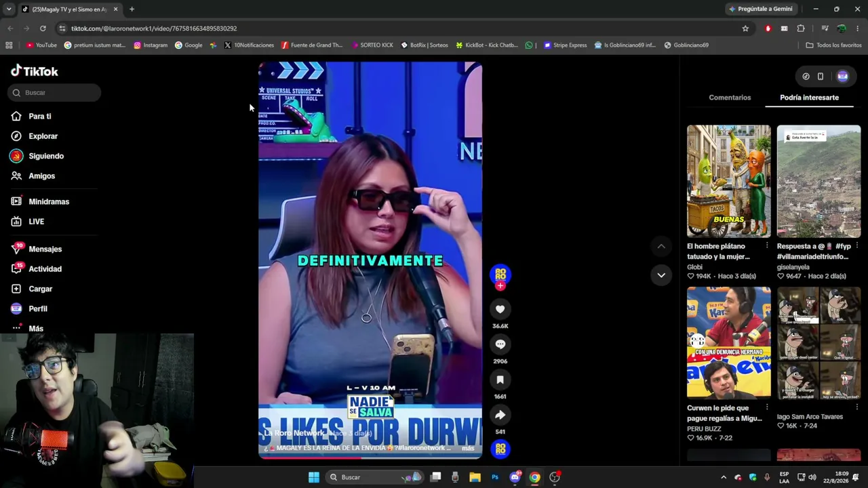Open the Curwen regalías video thumbnail
The width and height of the screenshot is (868, 488).
729,342
